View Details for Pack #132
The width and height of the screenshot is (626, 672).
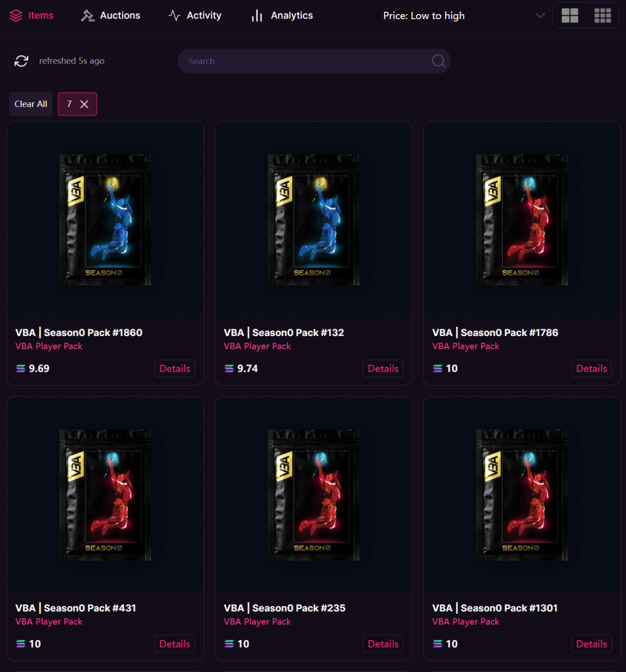tap(383, 368)
